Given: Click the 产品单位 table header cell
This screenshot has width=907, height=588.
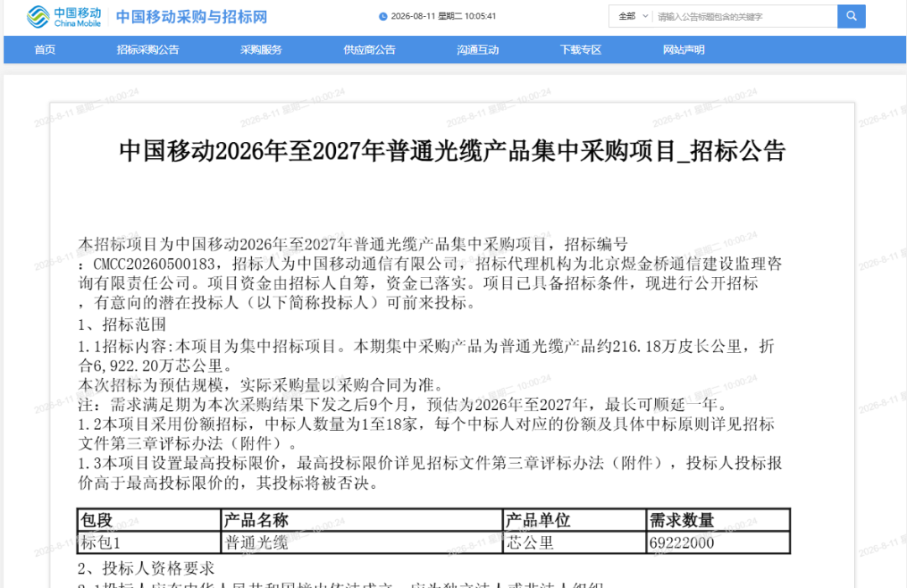Looking at the screenshot, I should click(x=574, y=520).
